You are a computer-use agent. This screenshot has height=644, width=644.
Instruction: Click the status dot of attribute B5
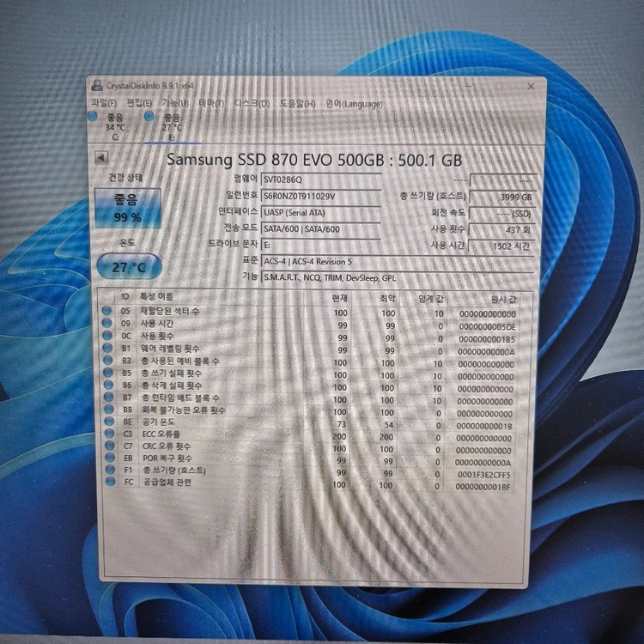(108, 373)
